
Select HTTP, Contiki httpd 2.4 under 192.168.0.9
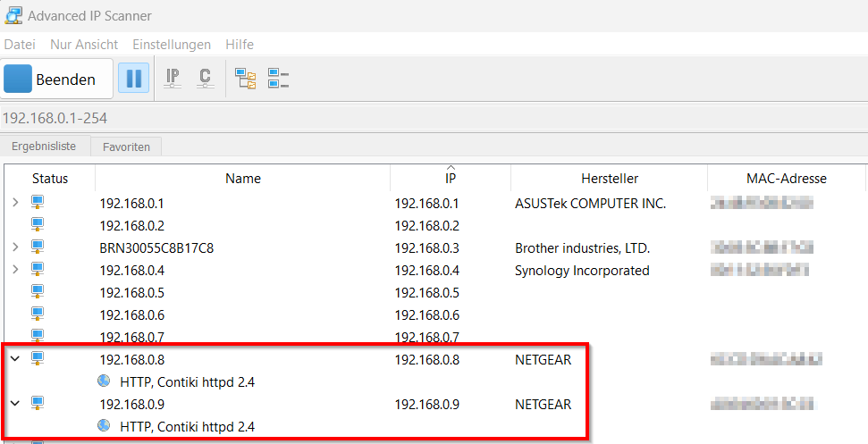tap(187, 426)
